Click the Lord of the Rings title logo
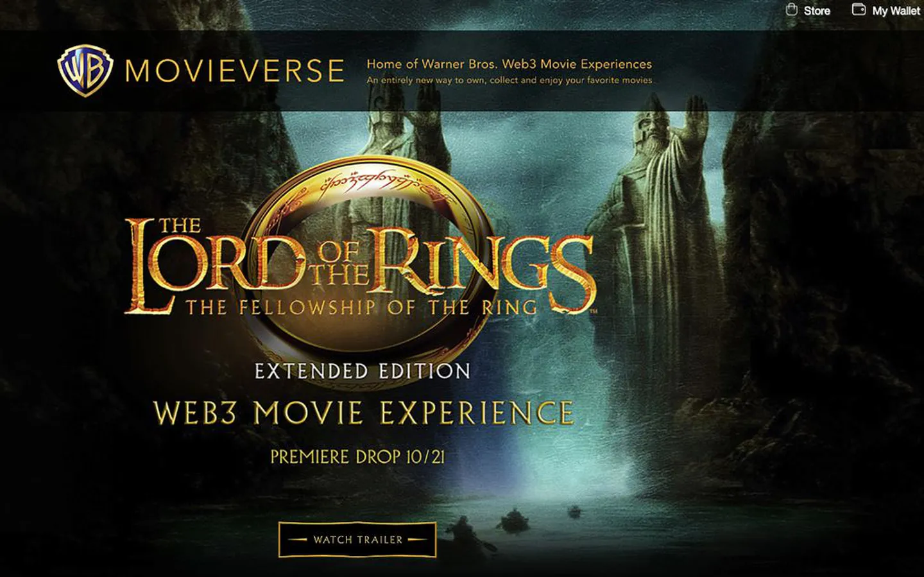924x577 pixels. tap(359, 266)
